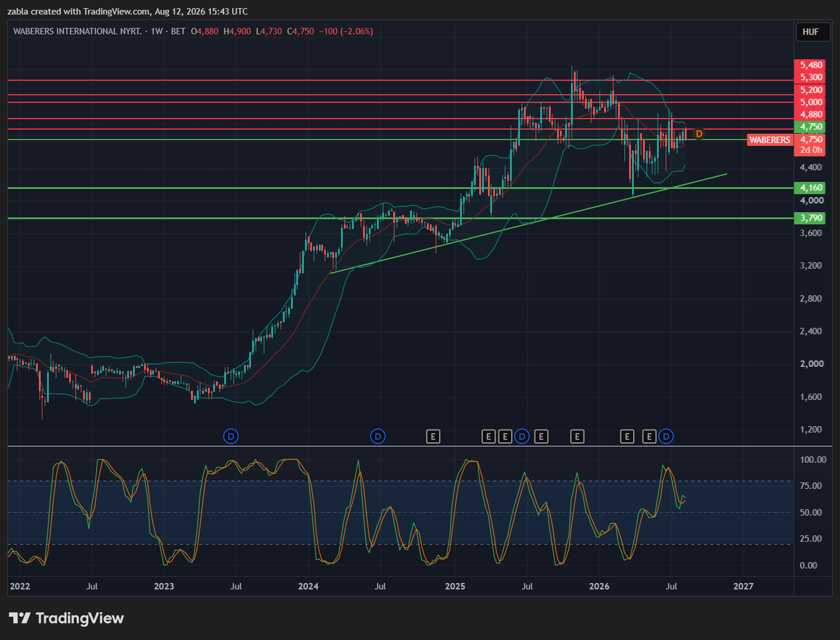The image size is (840, 640).
Task: Click the green 3,790 support label
Action: (811, 218)
